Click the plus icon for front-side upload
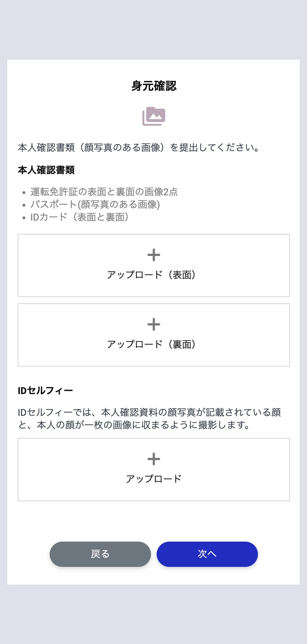The width and height of the screenshot is (307, 644). 154,255
